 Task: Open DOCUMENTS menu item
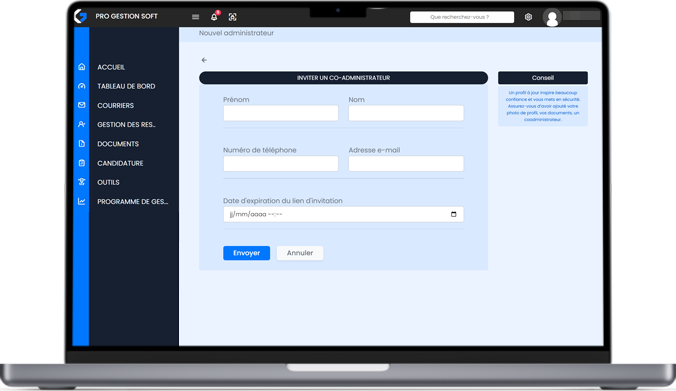pyautogui.click(x=118, y=144)
